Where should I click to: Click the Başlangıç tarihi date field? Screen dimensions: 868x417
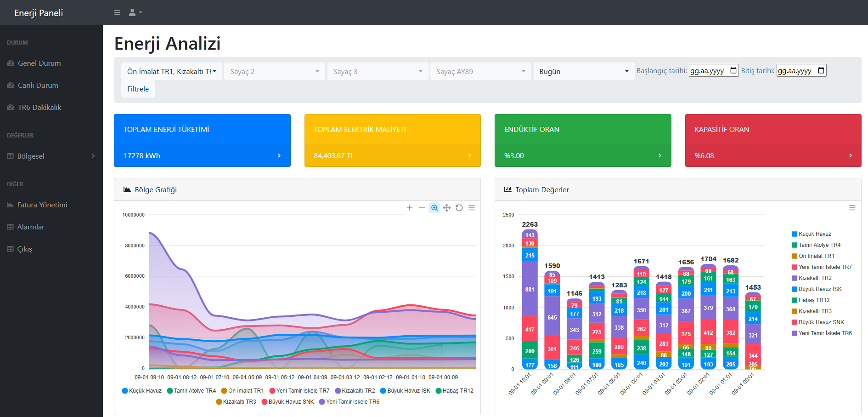pos(714,70)
